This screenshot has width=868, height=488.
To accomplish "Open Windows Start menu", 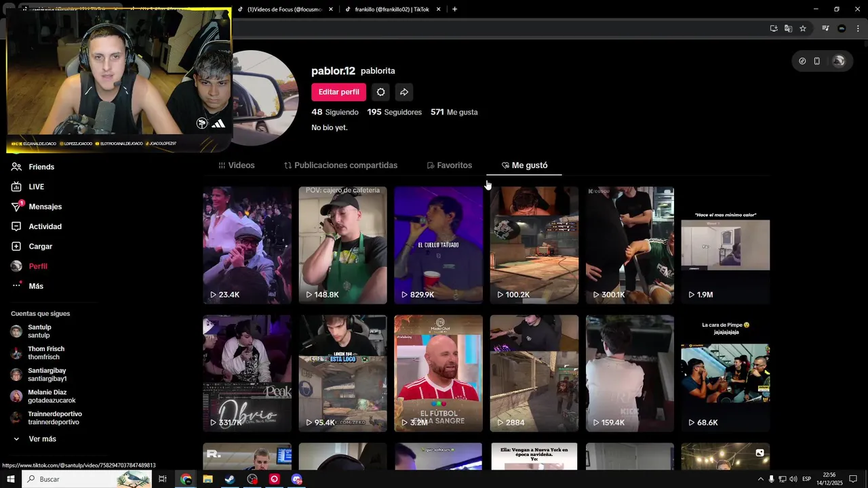I will click(11, 479).
